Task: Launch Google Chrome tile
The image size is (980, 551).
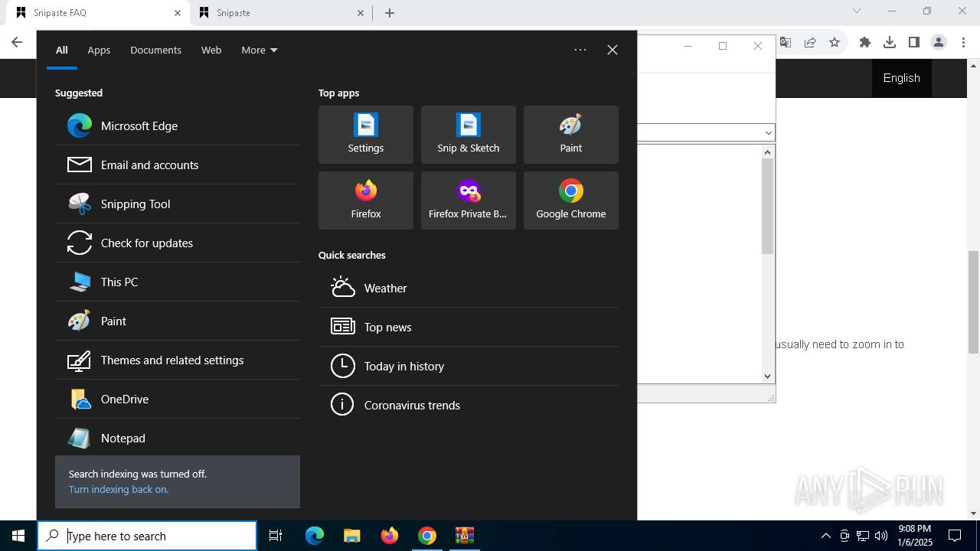Action: pyautogui.click(x=571, y=201)
